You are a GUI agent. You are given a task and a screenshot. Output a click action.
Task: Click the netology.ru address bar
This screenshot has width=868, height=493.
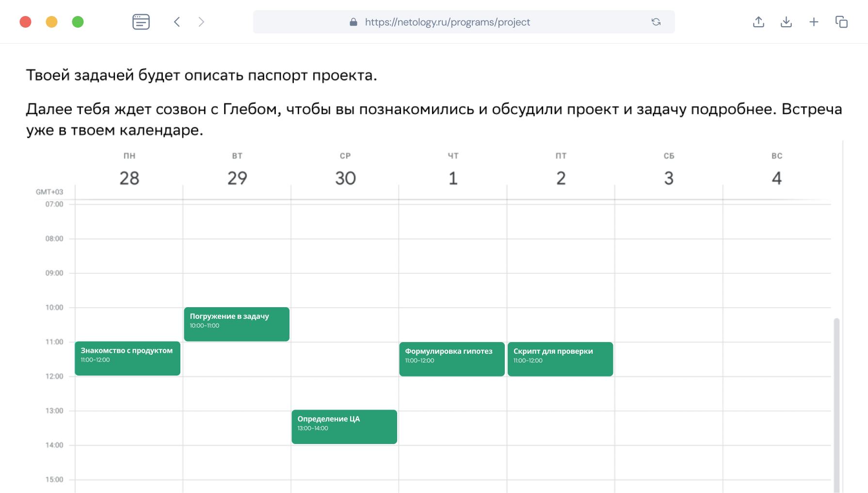click(x=447, y=22)
